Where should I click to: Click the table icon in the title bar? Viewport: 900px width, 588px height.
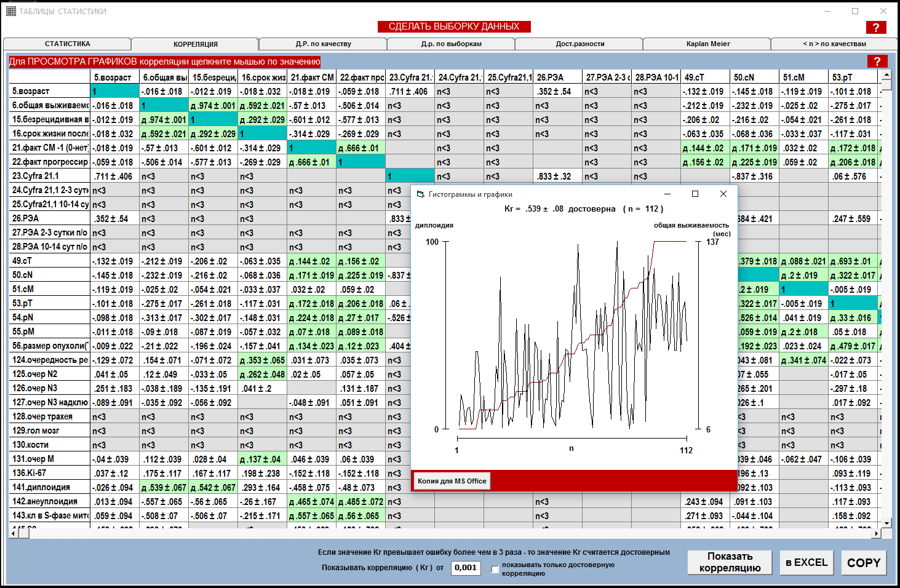(x=11, y=11)
